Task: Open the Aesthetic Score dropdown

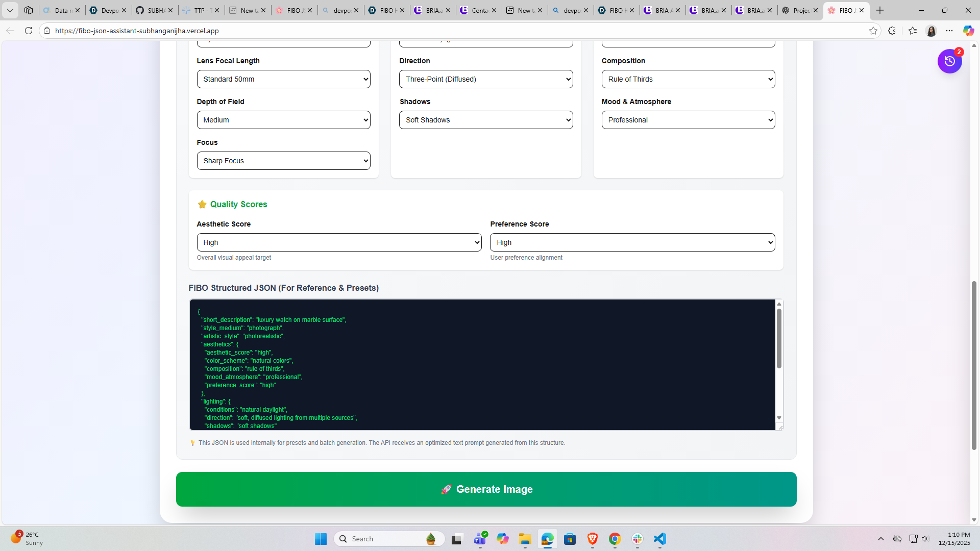Action: (x=339, y=242)
